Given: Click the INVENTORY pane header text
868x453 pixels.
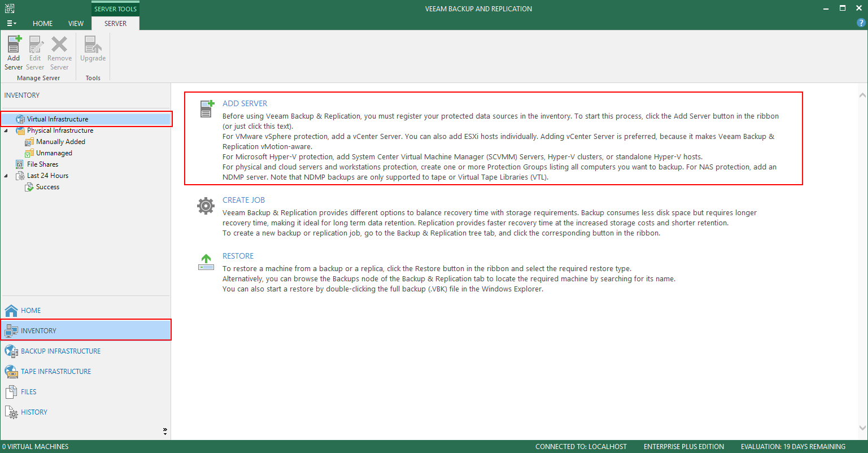Looking at the screenshot, I should [22, 95].
